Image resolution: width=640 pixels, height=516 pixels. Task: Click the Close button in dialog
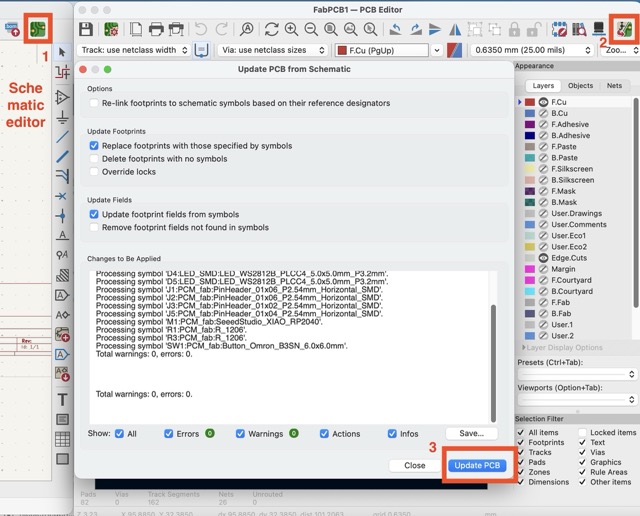click(x=414, y=465)
